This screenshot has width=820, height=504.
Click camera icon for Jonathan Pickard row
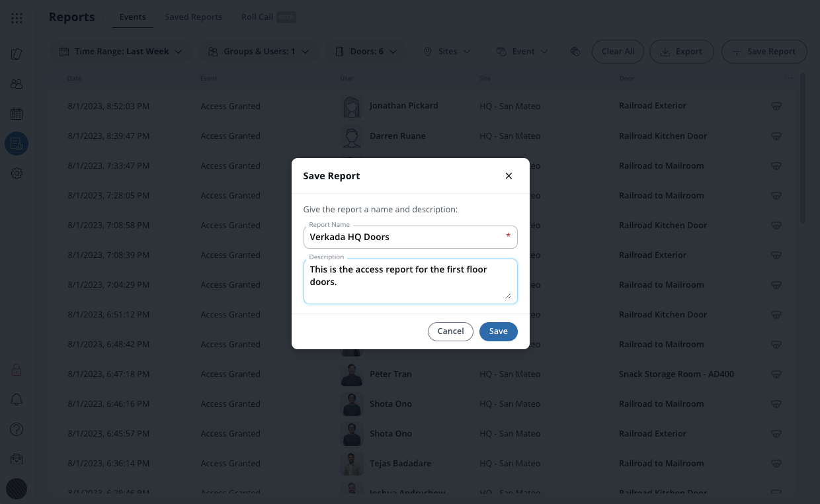point(776,106)
